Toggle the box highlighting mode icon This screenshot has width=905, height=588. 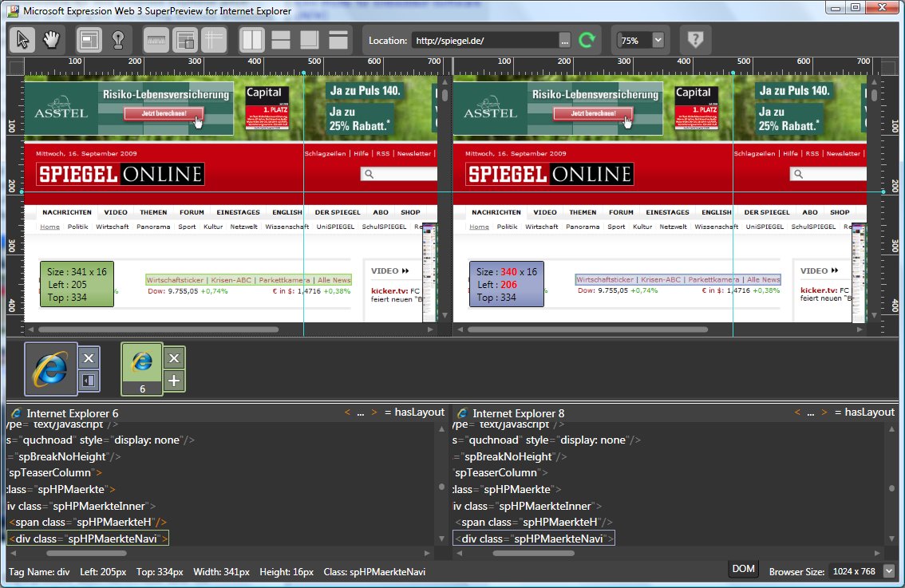click(x=89, y=40)
